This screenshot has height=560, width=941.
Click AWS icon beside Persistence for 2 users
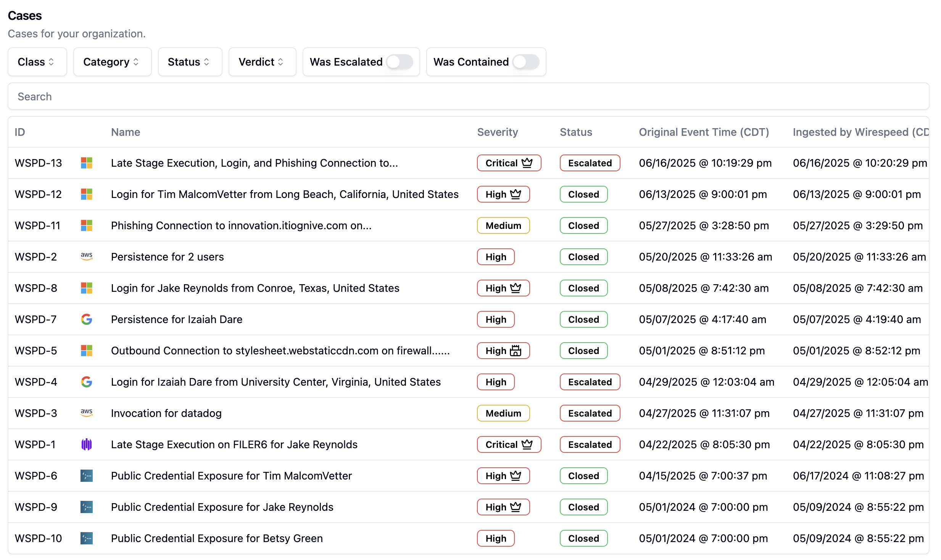(x=87, y=257)
